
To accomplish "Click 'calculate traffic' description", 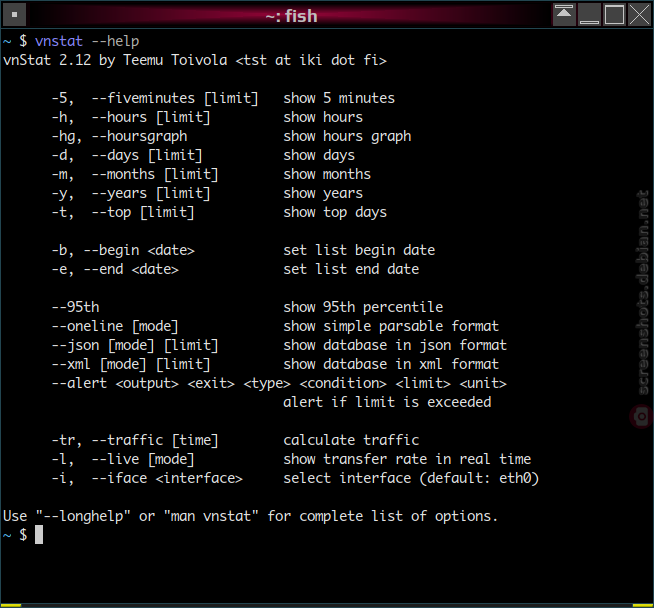I will pos(351,440).
